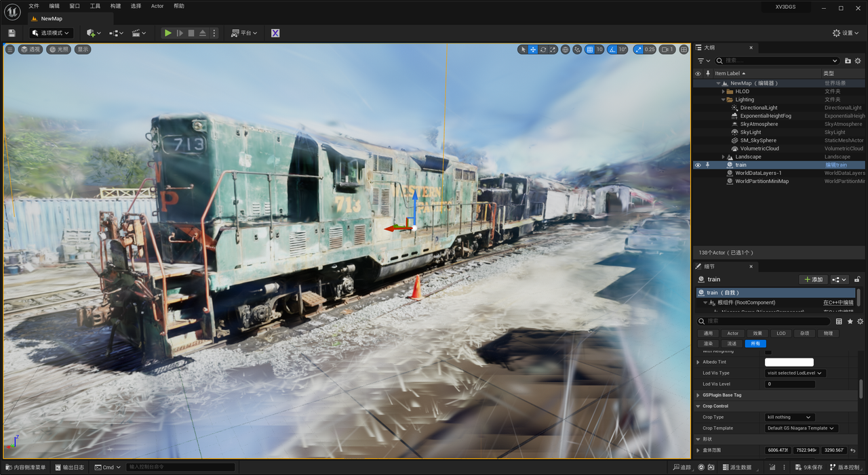Click the 编辑train link
Image resolution: width=868 pixels, height=475 pixels.
[x=835, y=165]
